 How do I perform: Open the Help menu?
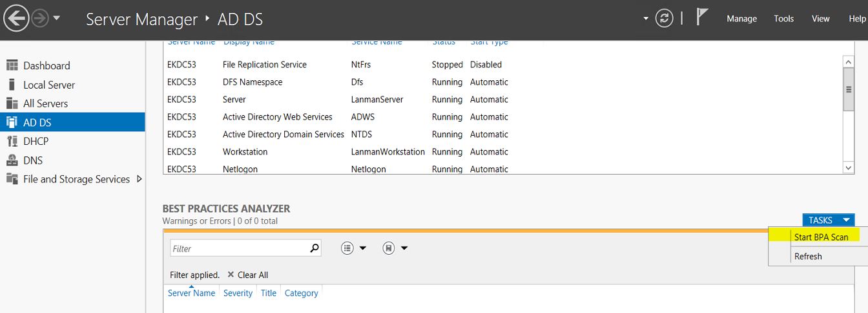tap(857, 19)
